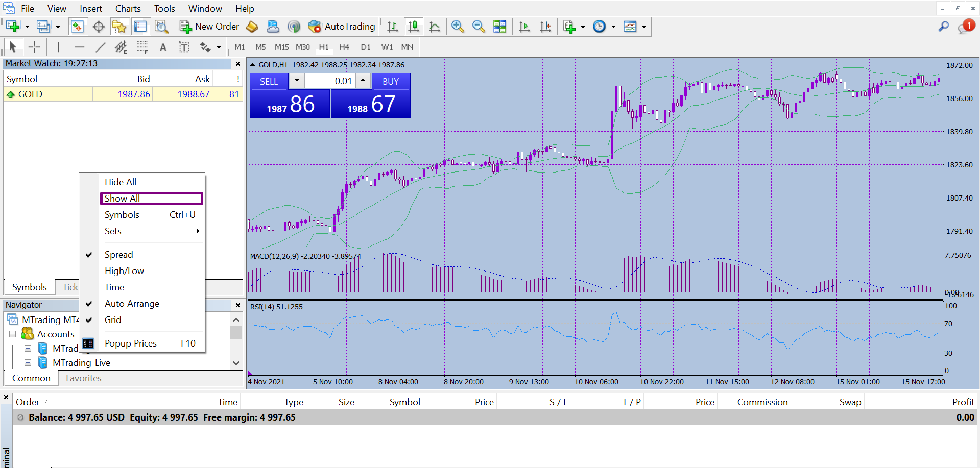The height and width of the screenshot is (468, 980).
Task: Open the Indicators list toolbar icon
Action: (x=569, y=27)
